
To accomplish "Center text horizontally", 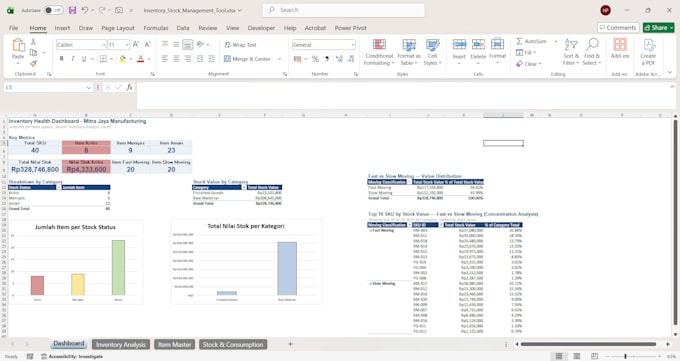I will click(176, 59).
